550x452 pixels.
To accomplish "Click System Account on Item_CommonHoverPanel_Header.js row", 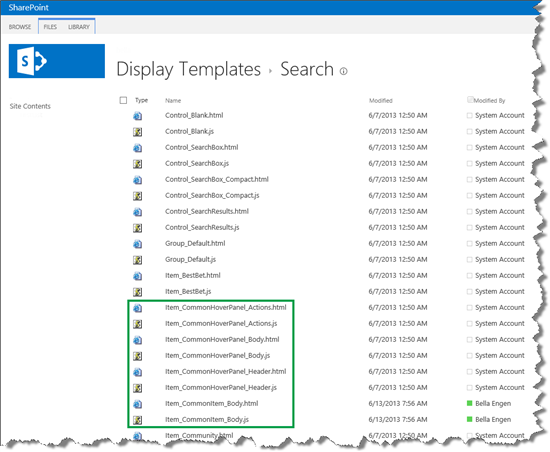I will click(x=499, y=387).
